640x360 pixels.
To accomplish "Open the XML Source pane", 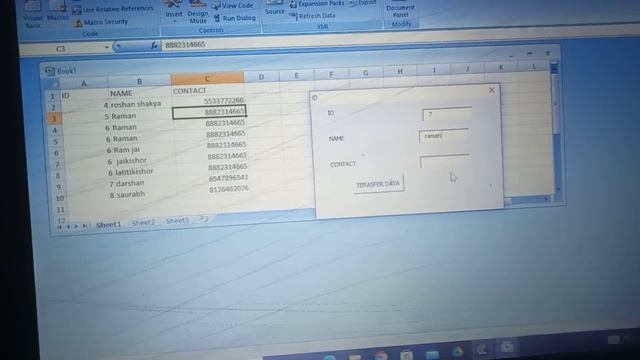I will coord(274,8).
